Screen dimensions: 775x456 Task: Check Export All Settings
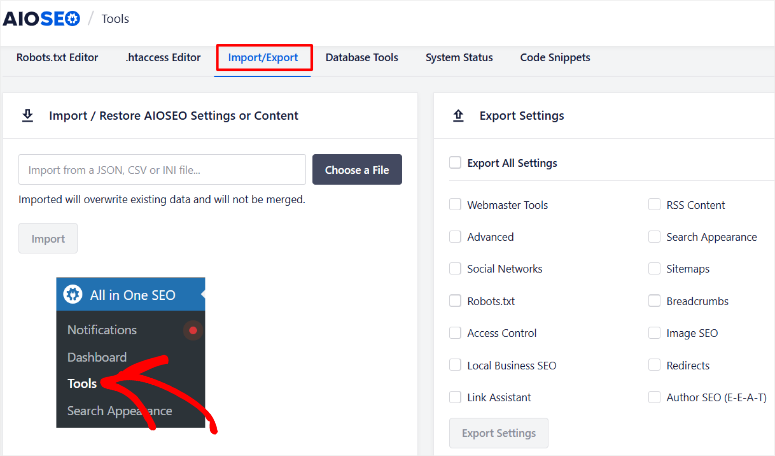pos(455,163)
